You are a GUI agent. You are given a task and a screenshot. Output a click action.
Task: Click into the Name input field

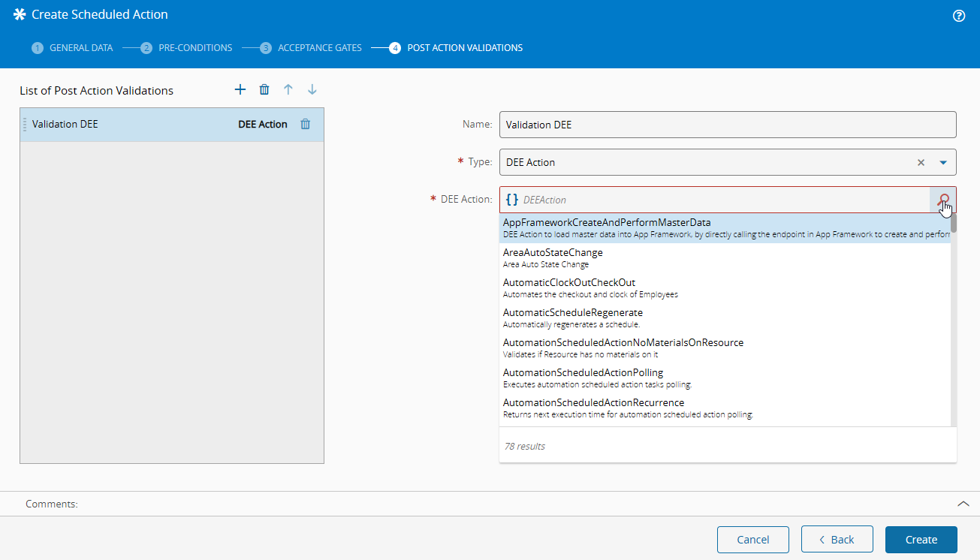tap(727, 125)
